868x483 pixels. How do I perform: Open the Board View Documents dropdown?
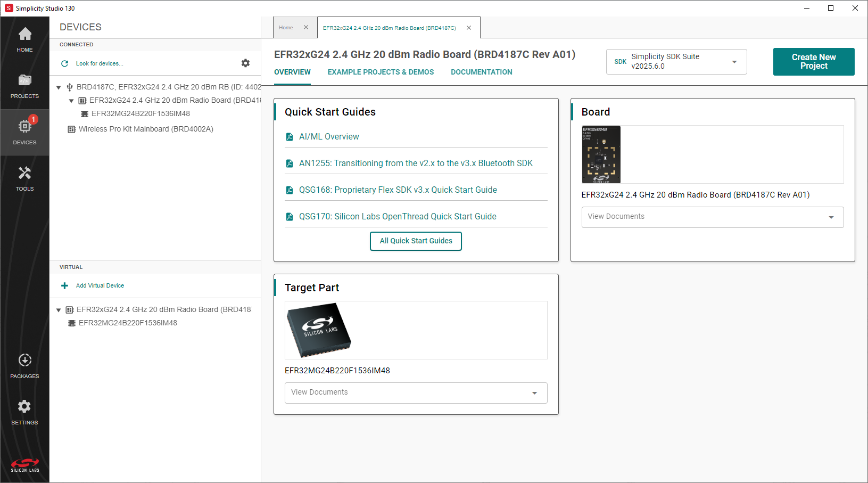tap(713, 217)
